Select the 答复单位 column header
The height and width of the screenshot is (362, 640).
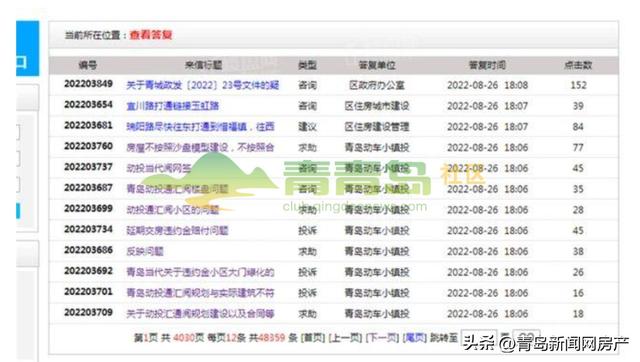377,65
